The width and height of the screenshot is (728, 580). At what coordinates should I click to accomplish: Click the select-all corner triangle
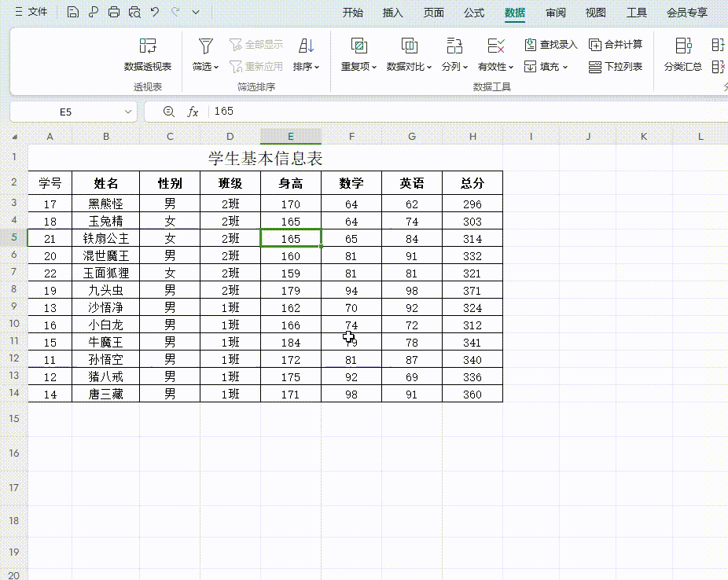tap(14, 137)
